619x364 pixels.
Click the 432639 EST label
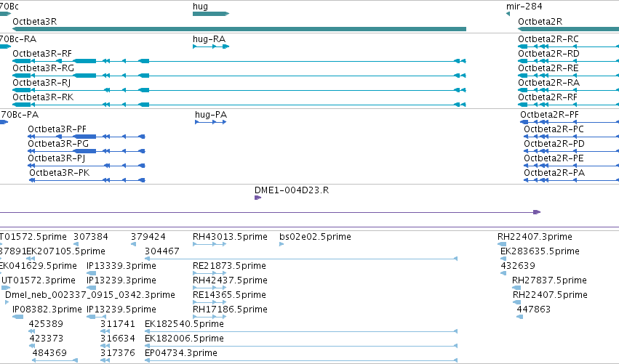[518, 266]
